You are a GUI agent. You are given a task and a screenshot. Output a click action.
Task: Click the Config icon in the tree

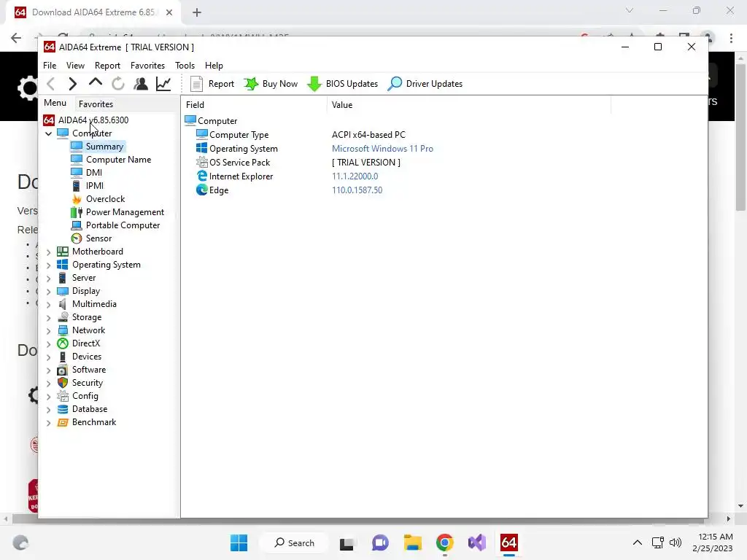[63, 396]
